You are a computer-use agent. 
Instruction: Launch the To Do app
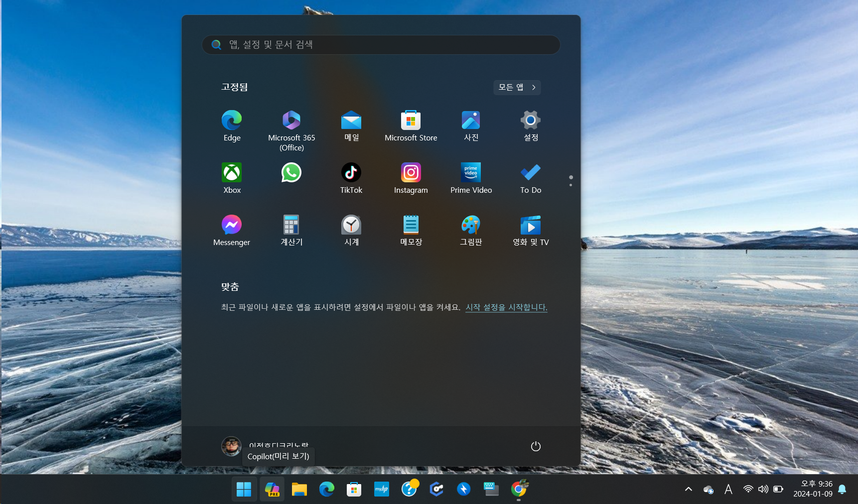(x=531, y=178)
